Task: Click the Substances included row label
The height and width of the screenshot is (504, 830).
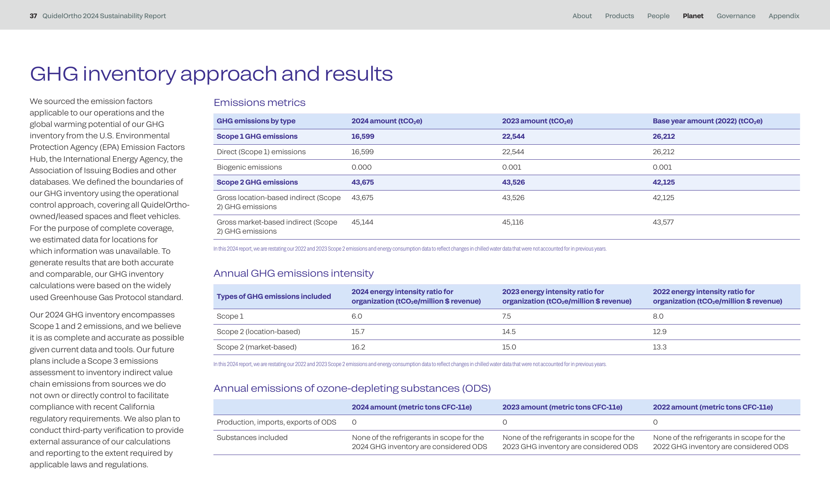Action: click(252, 438)
